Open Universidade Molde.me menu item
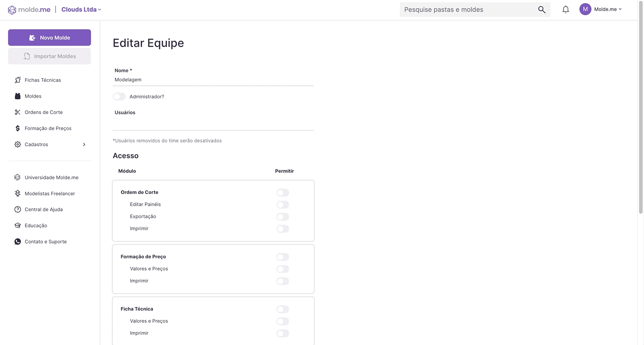The height and width of the screenshot is (345, 644). (x=51, y=177)
